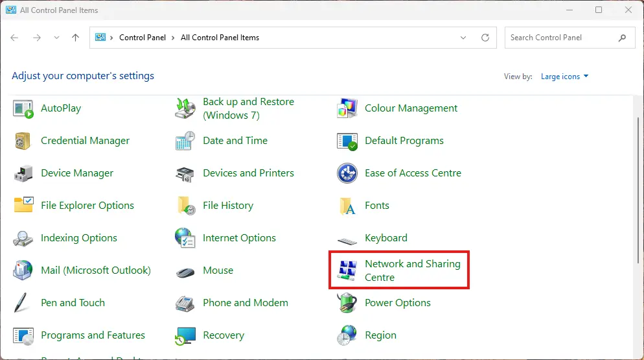Image resolution: width=644 pixels, height=360 pixels.
Task: Open Devices and Printers icon
Action: point(185,174)
